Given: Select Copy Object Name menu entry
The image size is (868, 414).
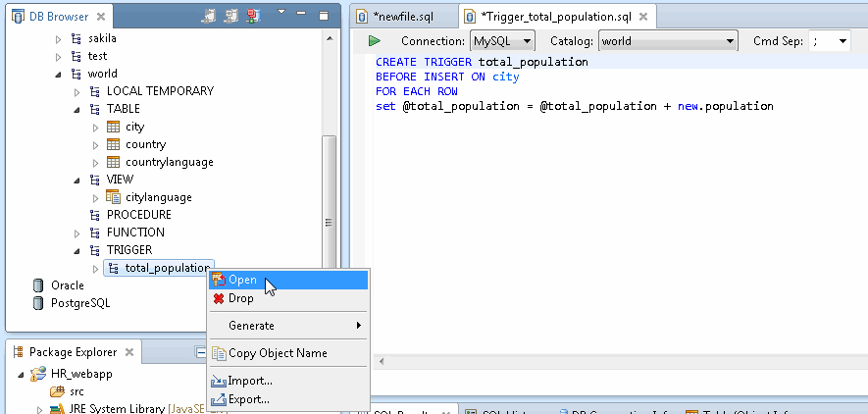Looking at the screenshot, I should pyautogui.click(x=278, y=353).
